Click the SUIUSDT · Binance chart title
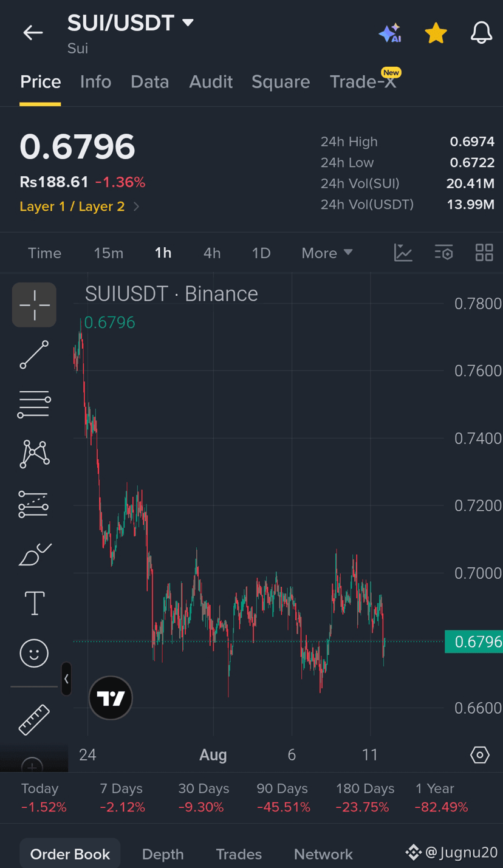Image resolution: width=503 pixels, height=868 pixels. 171,294
